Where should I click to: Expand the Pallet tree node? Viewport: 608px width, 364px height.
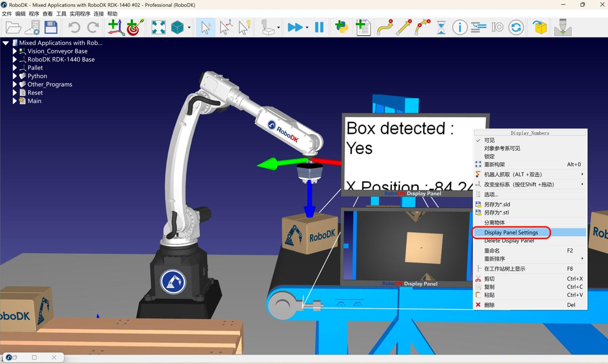[15, 68]
